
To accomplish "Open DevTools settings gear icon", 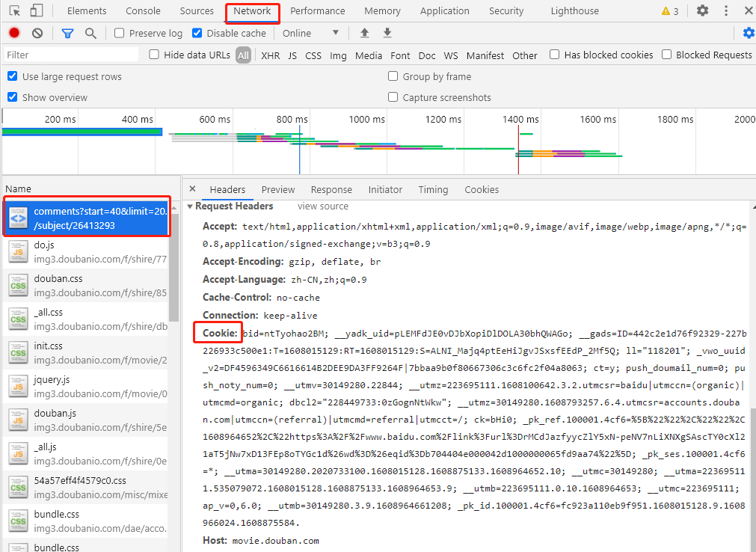I will tap(702, 11).
